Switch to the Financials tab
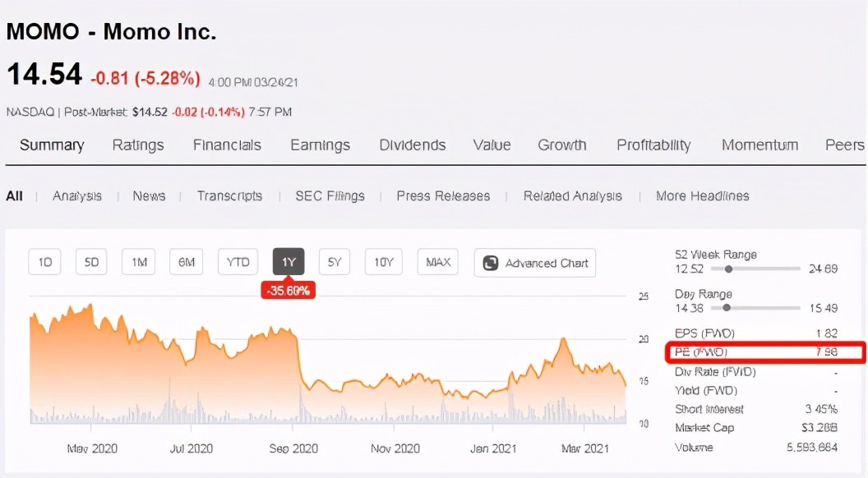Viewport: 868px width, 478px height. point(227,145)
